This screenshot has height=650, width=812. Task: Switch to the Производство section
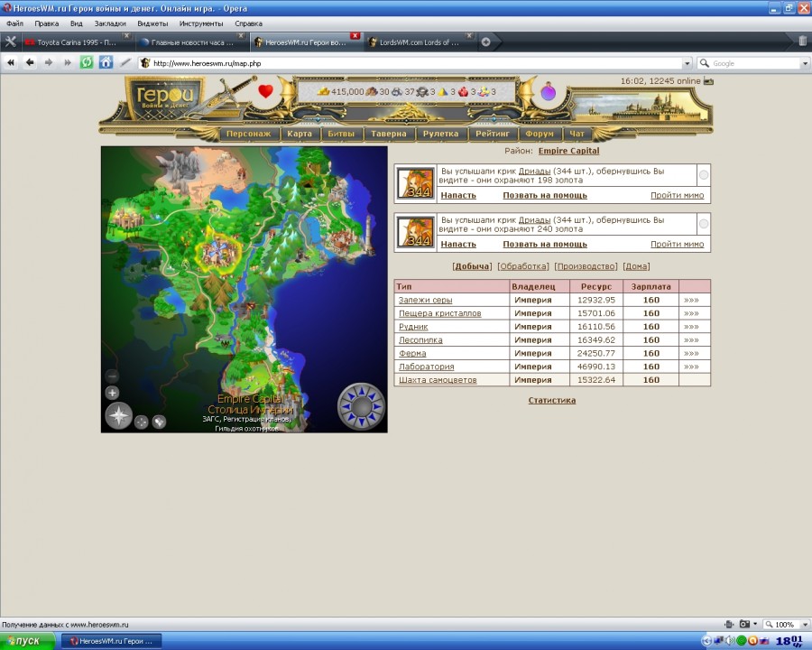tap(586, 266)
